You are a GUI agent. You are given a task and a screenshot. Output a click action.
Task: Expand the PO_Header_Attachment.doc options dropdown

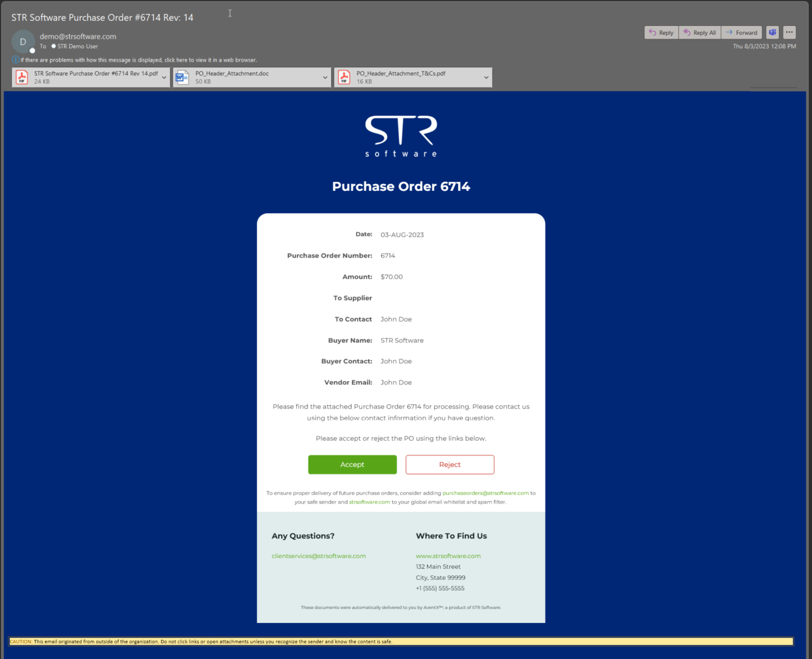325,77
